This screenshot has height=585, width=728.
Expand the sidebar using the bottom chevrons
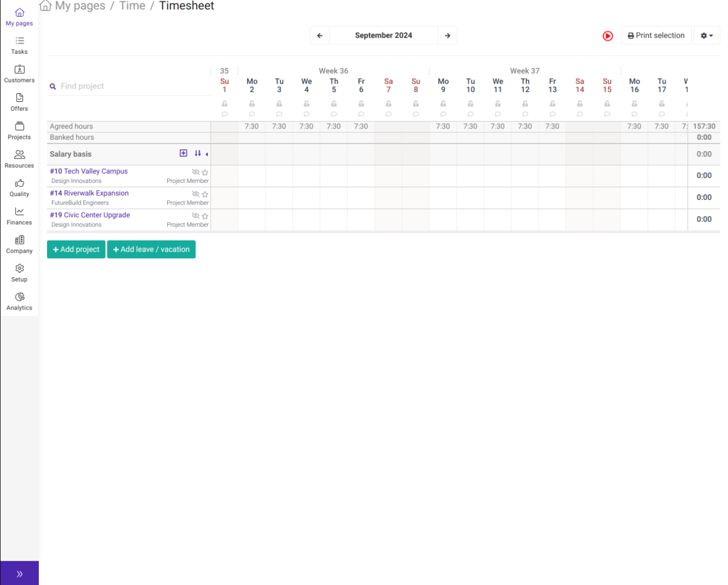(19, 573)
